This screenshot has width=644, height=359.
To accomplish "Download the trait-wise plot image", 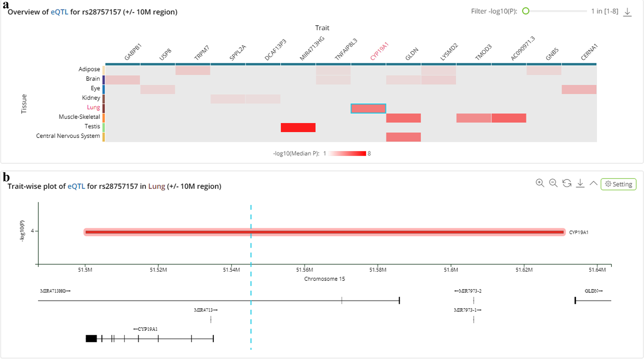I will point(580,183).
